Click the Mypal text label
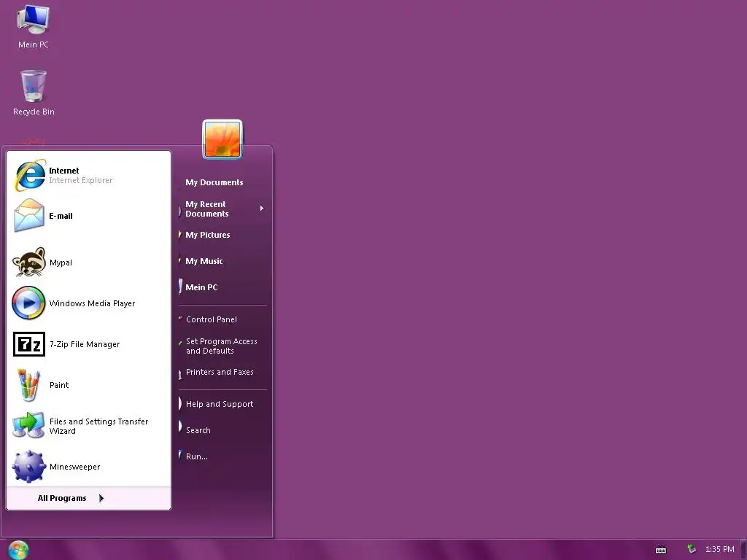The width and height of the screenshot is (747, 560). (61, 262)
